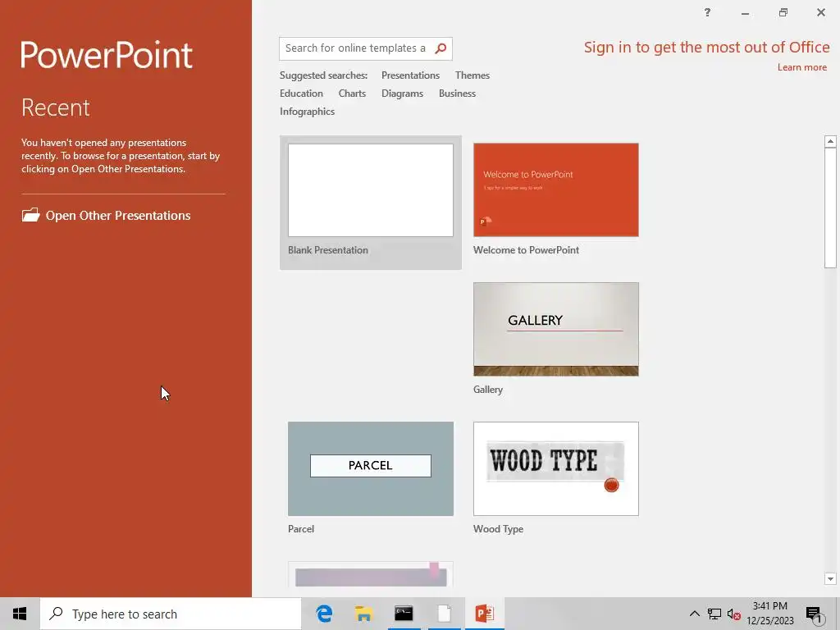This screenshot has width=840, height=630.
Task: Restore down the PowerPoint window
Action: point(783,12)
